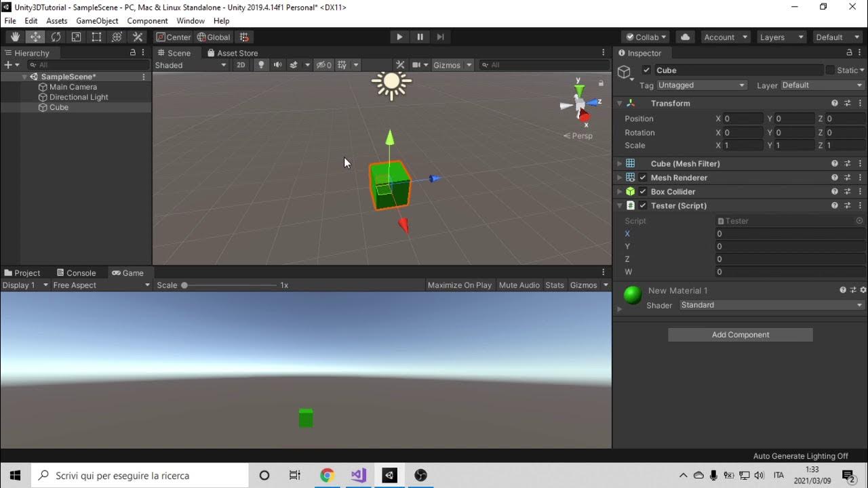
Task: Select the Scale tool
Action: click(x=76, y=37)
